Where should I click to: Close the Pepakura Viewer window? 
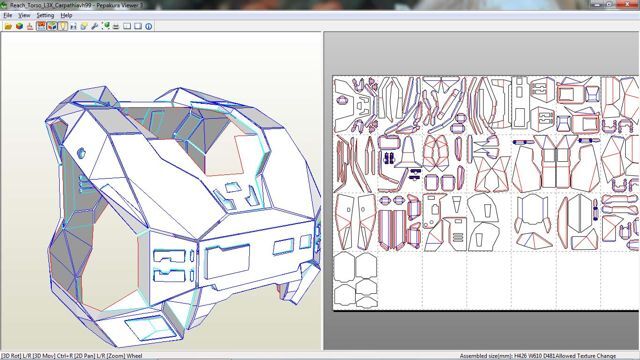click(x=627, y=4)
